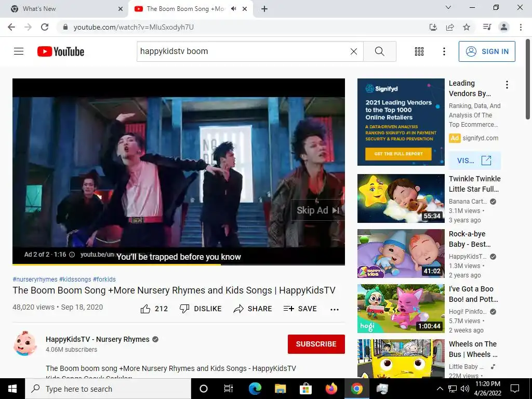This screenshot has width=532, height=399.
Task: Open Wheels on The Bus video title
Action: pos(473,349)
